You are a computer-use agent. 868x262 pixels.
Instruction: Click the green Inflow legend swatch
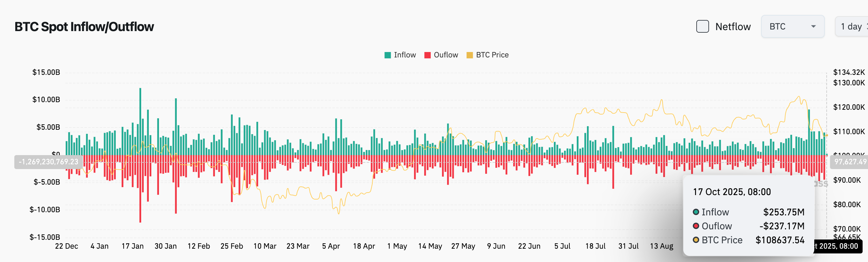pos(388,55)
